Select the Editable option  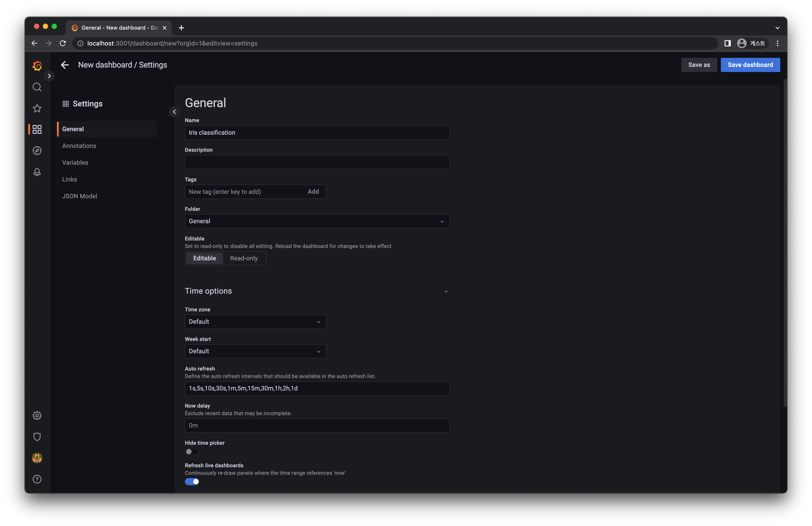pos(204,258)
